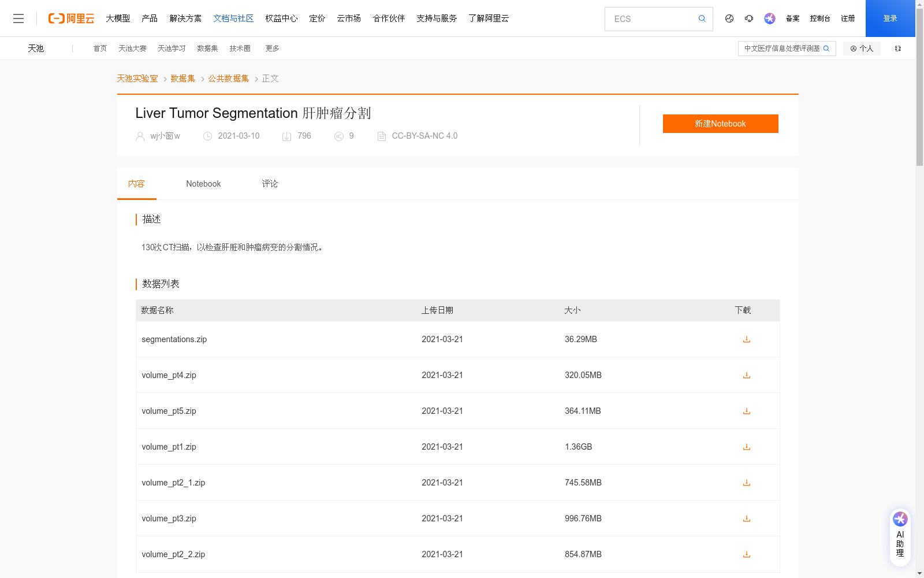Switch to the Notebook tab
The height and width of the screenshot is (578, 924).
click(x=203, y=184)
